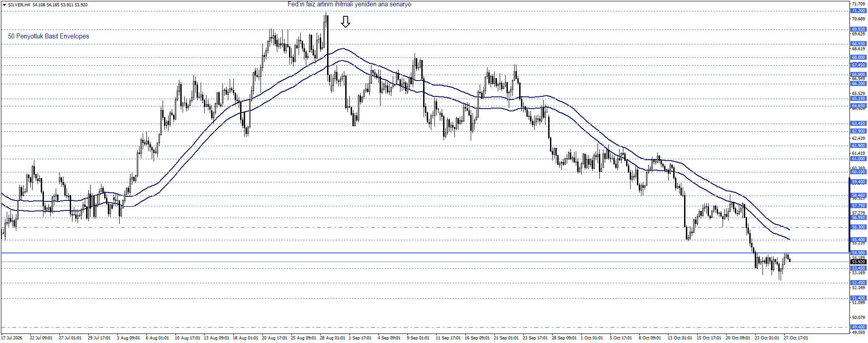Select the 61.900 price level label
This screenshot has width=868, height=343.
pyautogui.click(x=858, y=146)
